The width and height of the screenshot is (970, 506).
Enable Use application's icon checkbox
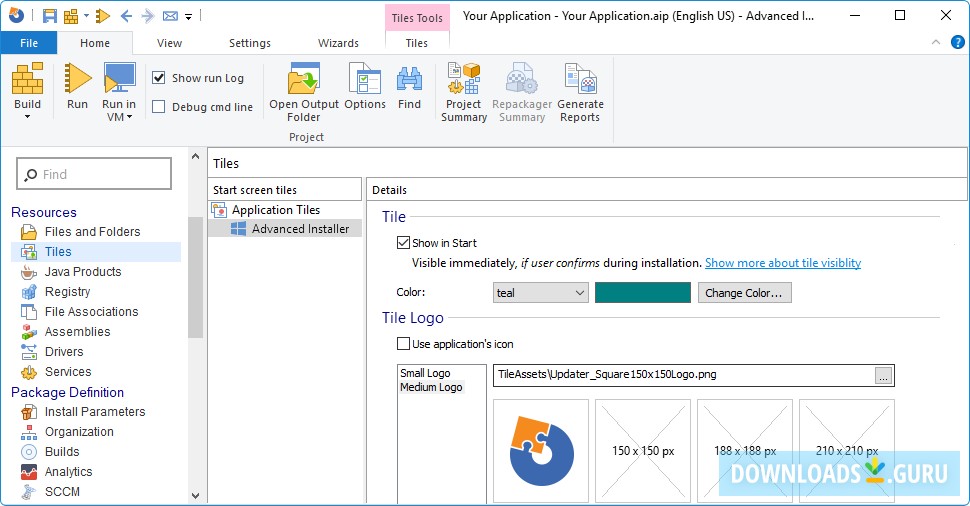click(x=403, y=343)
